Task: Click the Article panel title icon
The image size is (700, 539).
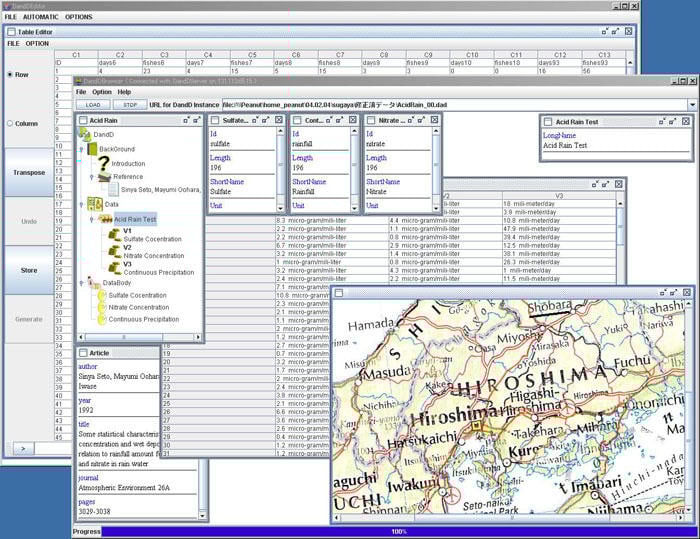Action: [x=83, y=353]
